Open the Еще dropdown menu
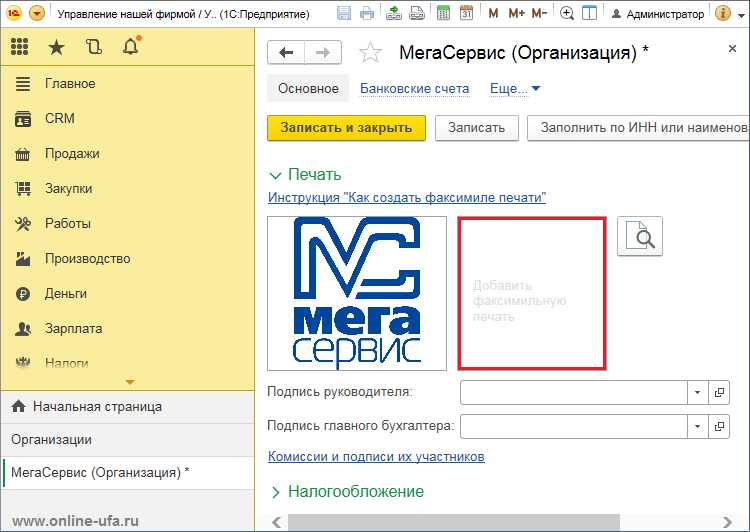Image resolution: width=750 pixels, height=532 pixels. click(x=515, y=89)
